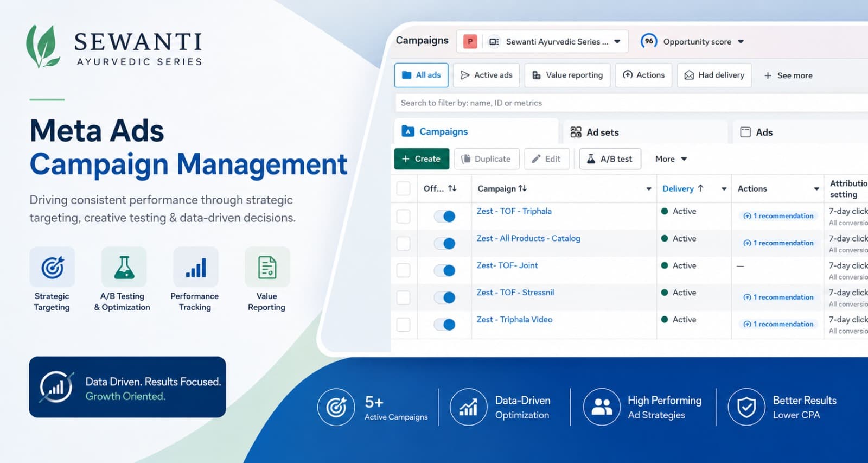The height and width of the screenshot is (463, 868).
Task: Turn off the Zest - TOF - Triphala campaign toggle
Action: tap(445, 217)
